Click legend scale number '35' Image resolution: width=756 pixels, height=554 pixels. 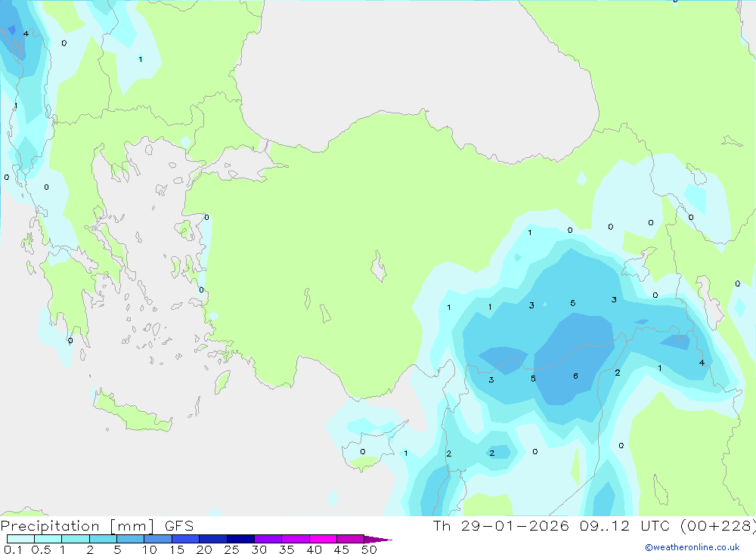coord(287,549)
